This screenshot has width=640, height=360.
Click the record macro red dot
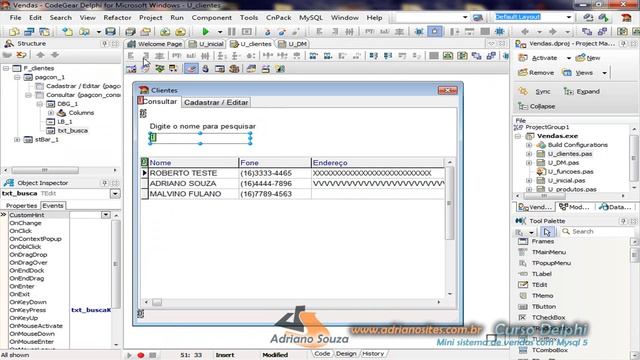pyautogui.click(x=141, y=355)
